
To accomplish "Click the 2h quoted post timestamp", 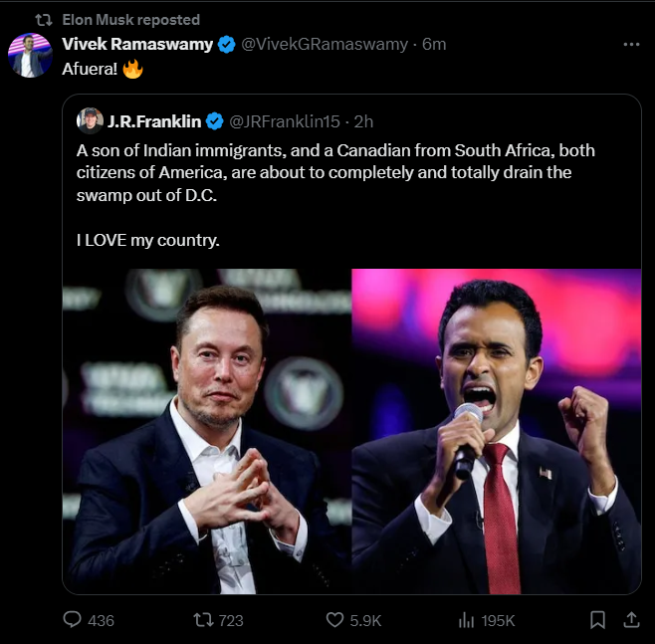I will pyautogui.click(x=363, y=121).
